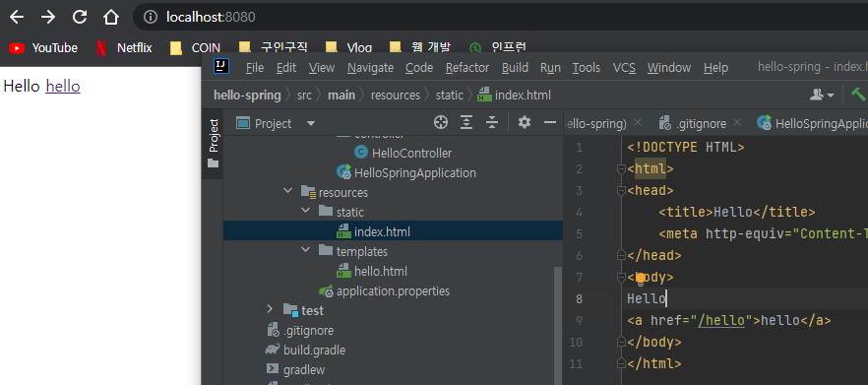Viewport: 868px width, 385px height.
Task: Open the YouTube bookmark
Action: (x=43, y=48)
